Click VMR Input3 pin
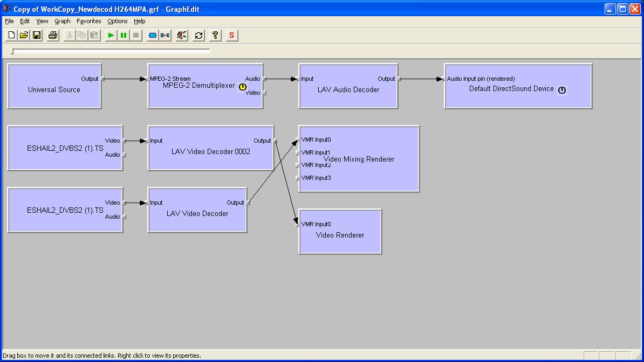Screen dimensions: 644x362 (x=297, y=178)
